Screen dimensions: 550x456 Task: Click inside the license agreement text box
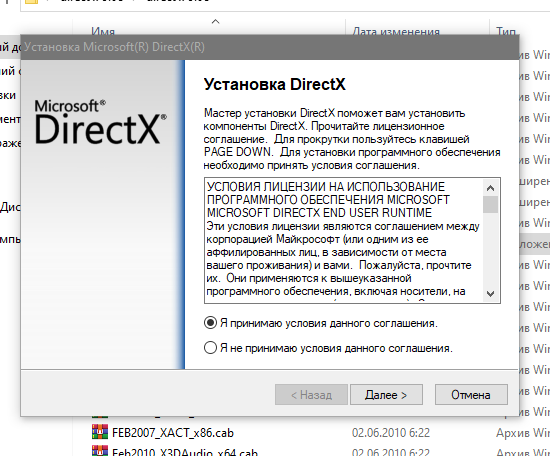click(x=344, y=241)
